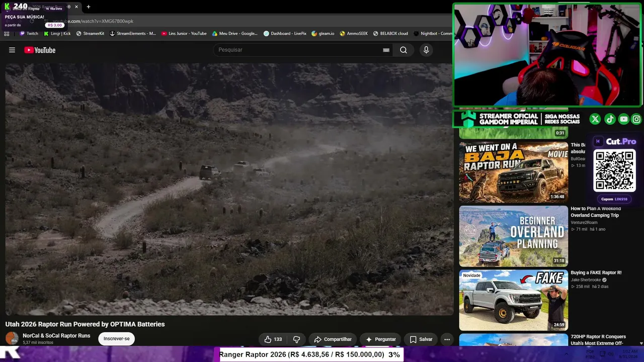644x362 pixels.
Task: Visit the Jake Sherbrooke channel link
Action: coord(586,280)
